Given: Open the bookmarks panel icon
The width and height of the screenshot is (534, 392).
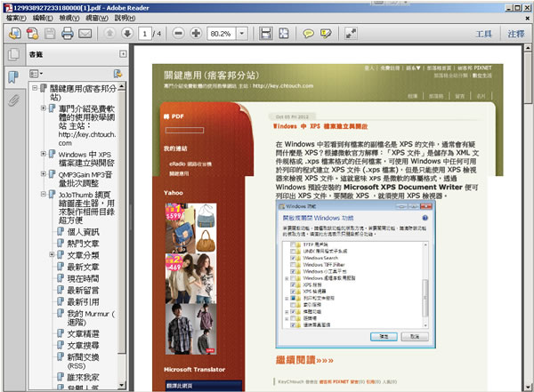Looking at the screenshot, I should (x=13, y=77).
